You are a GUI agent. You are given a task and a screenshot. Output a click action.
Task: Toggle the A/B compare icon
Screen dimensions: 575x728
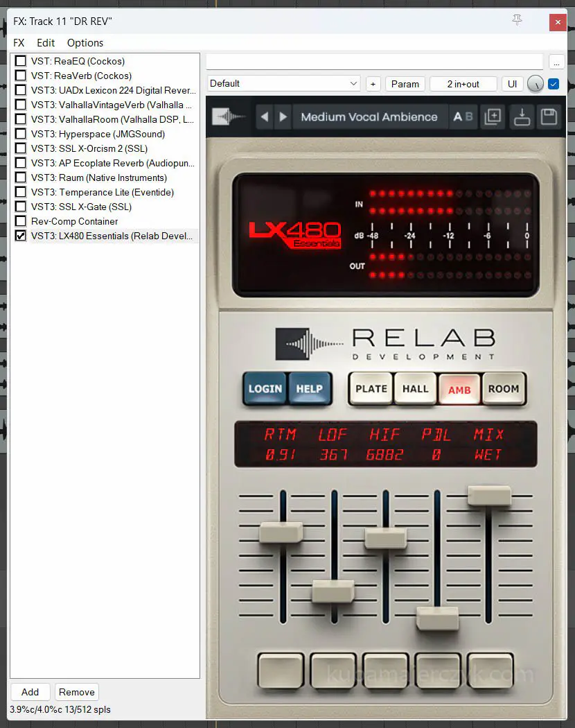(463, 117)
